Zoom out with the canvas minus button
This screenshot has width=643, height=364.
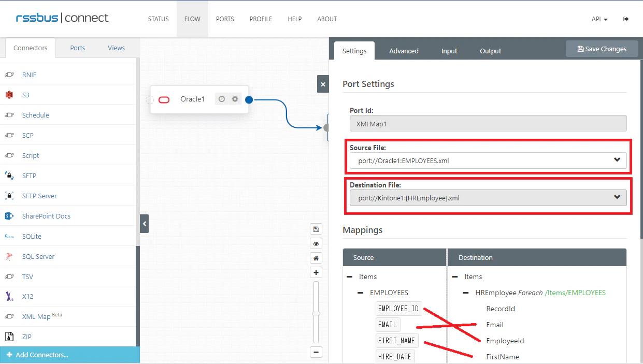pos(316,353)
